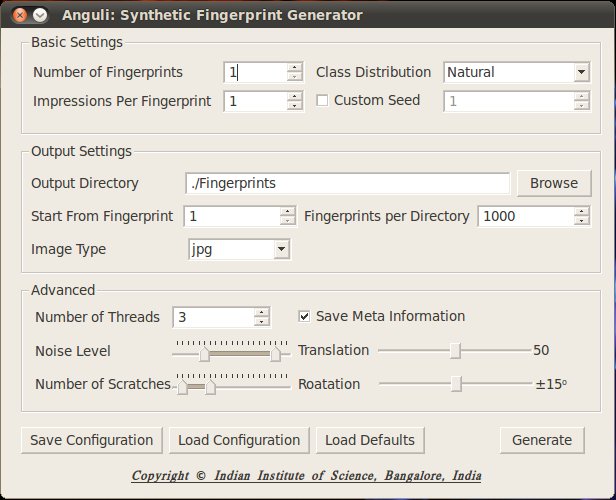Click the left Number of Scratches slider handle
Image resolution: width=616 pixels, height=500 pixels.
tap(183, 387)
